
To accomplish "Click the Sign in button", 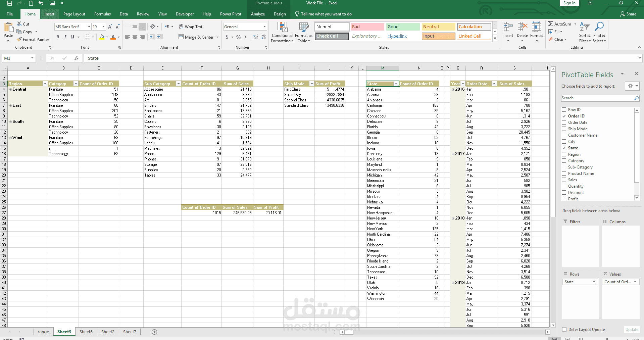I will click(569, 3).
